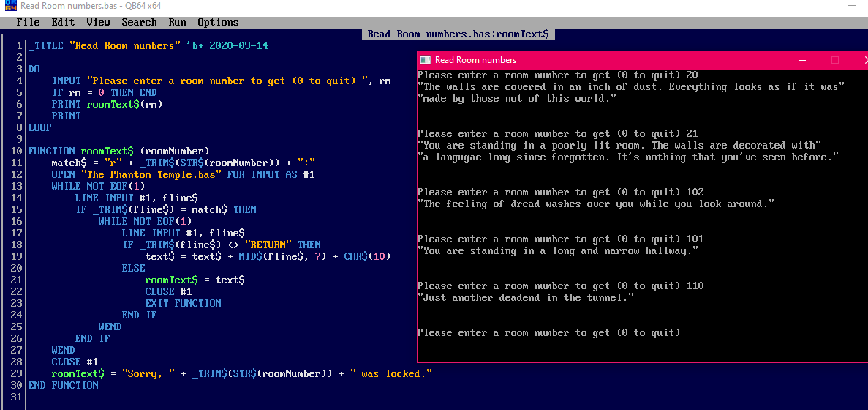Viewport: 868px width, 410px height.
Task: Open the View menu
Action: (98, 22)
